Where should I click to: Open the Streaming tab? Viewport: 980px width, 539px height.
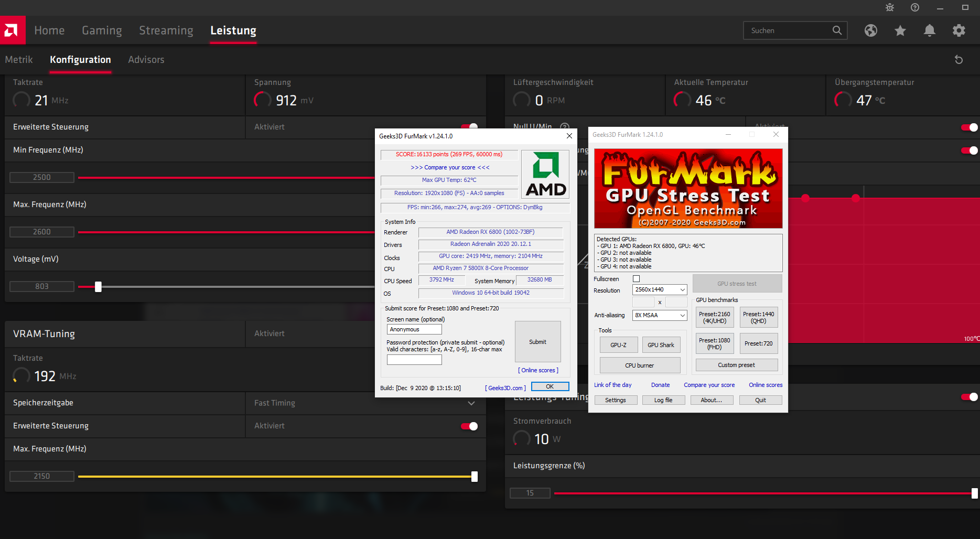[166, 30]
